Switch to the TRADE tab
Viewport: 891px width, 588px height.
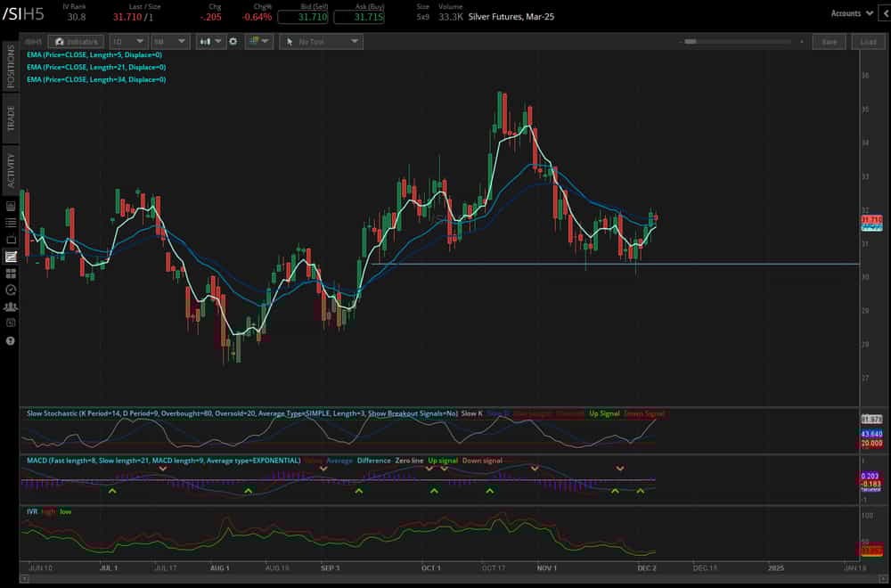(9, 118)
